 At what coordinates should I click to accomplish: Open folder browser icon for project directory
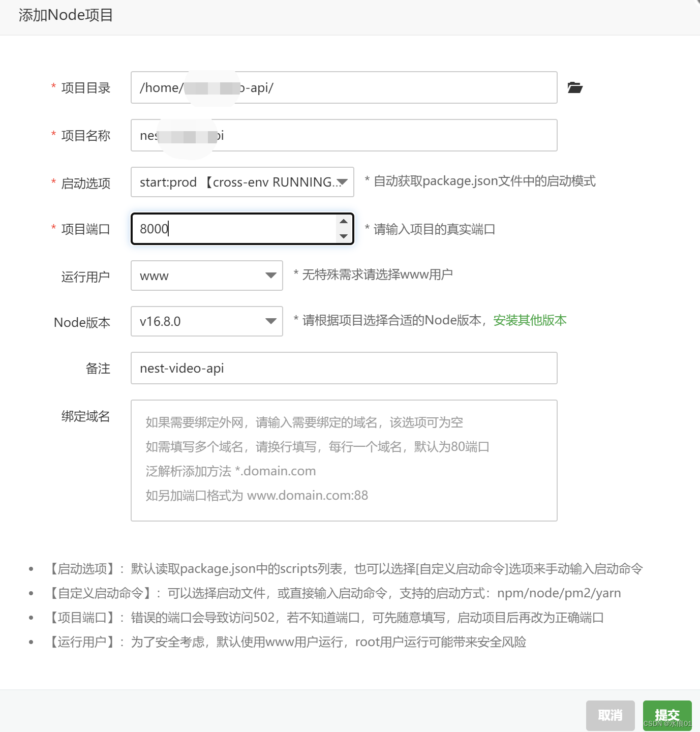click(x=575, y=87)
